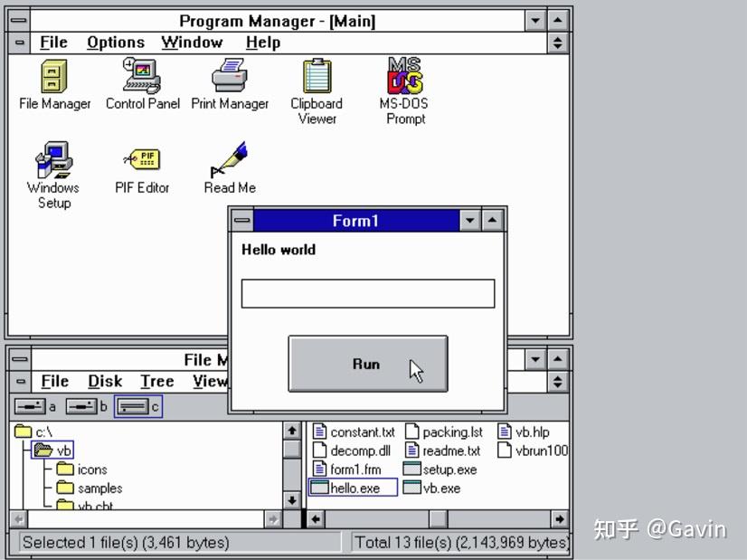Expand the samples folder
Screen dimensions: 747x560
click(x=97, y=488)
